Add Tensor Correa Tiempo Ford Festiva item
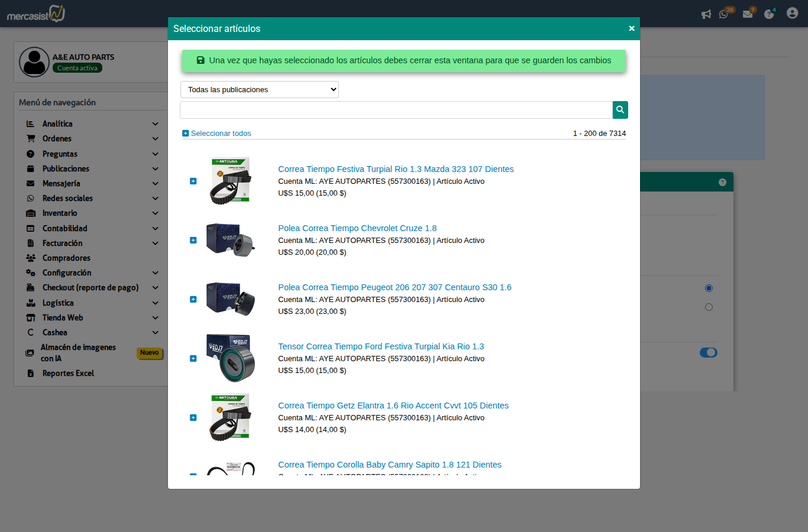The image size is (808, 532). pos(193,358)
